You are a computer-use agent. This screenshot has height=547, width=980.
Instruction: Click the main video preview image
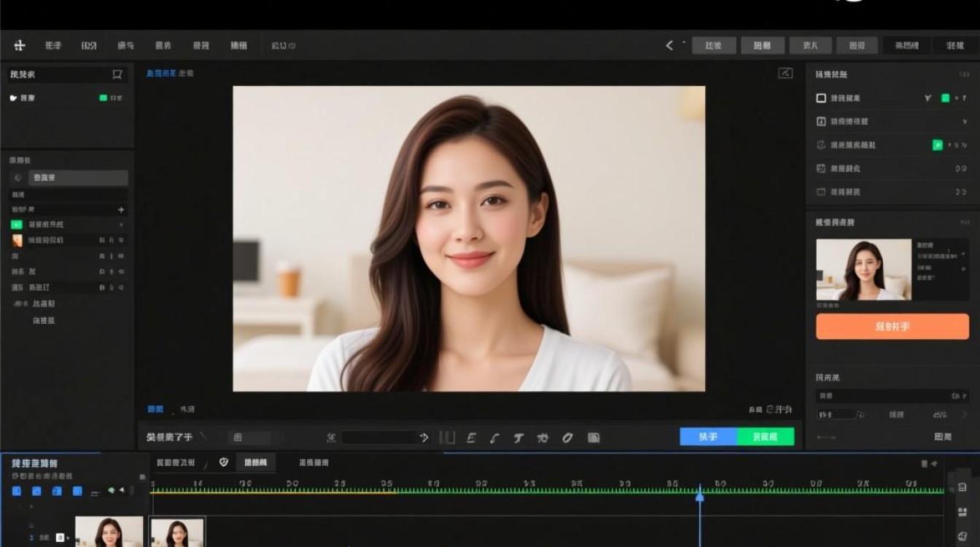pyautogui.click(x=469, y=238)
